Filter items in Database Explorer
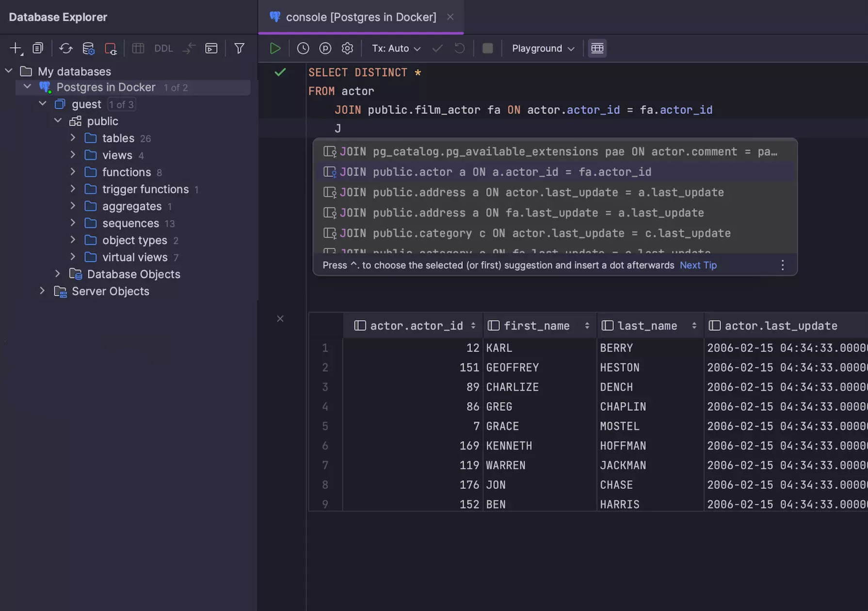 coord(239,48)
